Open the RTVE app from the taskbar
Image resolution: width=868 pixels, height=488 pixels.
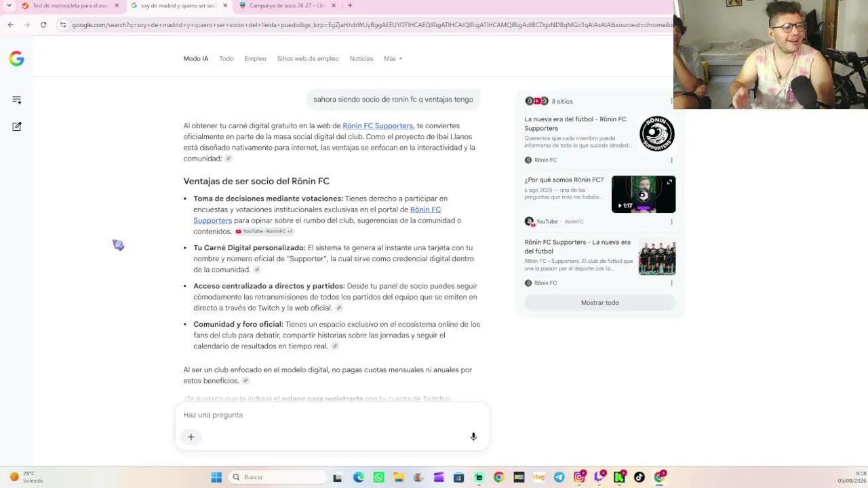(539, 477)
